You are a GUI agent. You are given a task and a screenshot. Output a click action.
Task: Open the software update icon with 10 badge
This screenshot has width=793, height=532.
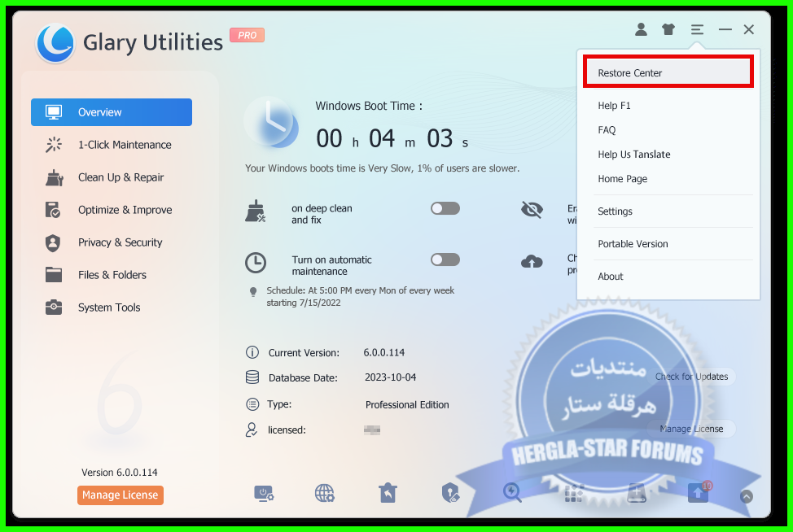pos(699,492)
